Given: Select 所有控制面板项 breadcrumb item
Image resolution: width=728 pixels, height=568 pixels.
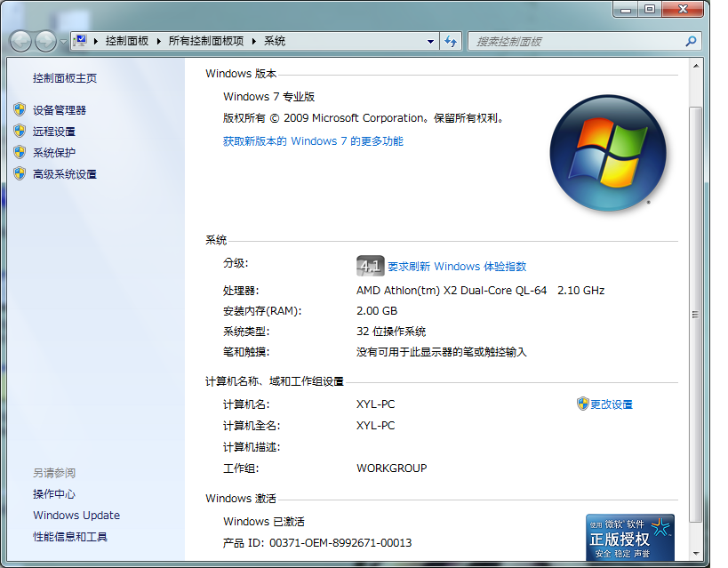Looking at the screenshot, I should [x=205, y=41].
